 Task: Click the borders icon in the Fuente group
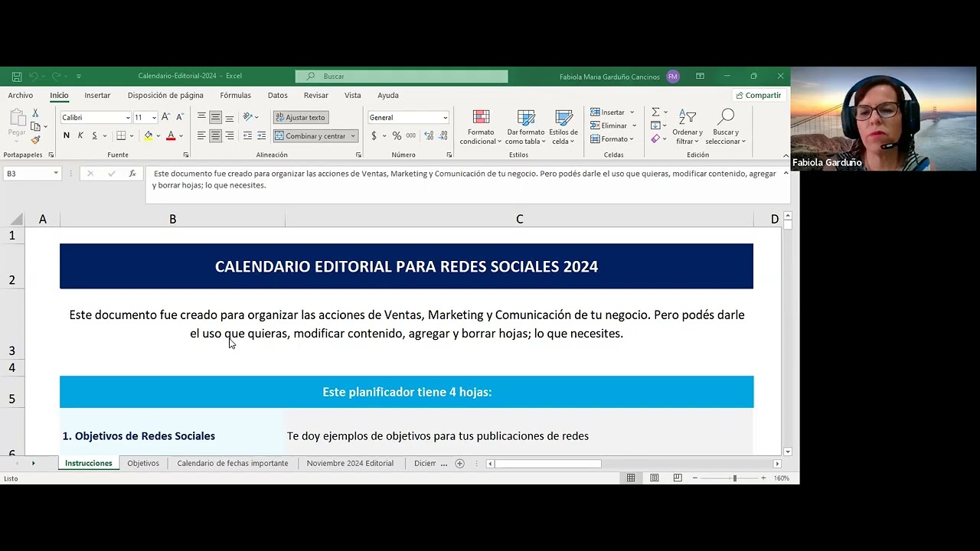coord(121,135)
